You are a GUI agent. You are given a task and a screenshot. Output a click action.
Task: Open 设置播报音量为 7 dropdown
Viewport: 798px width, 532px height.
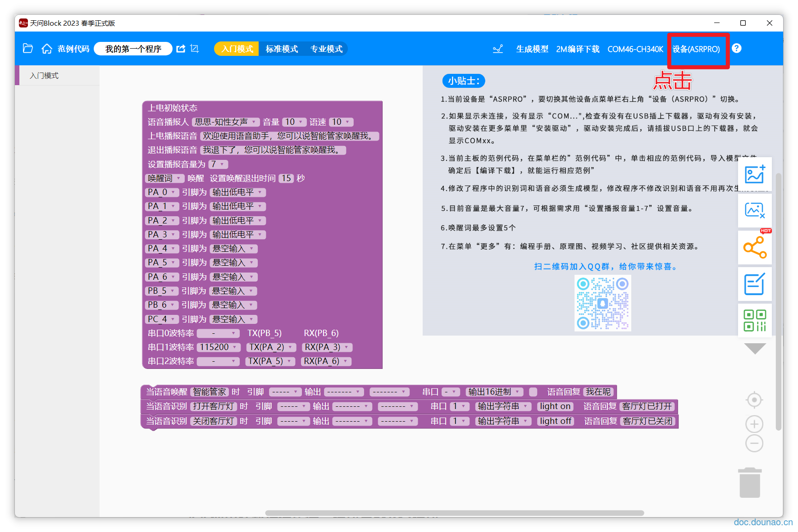pyautogui.click(x=218, y=164)
